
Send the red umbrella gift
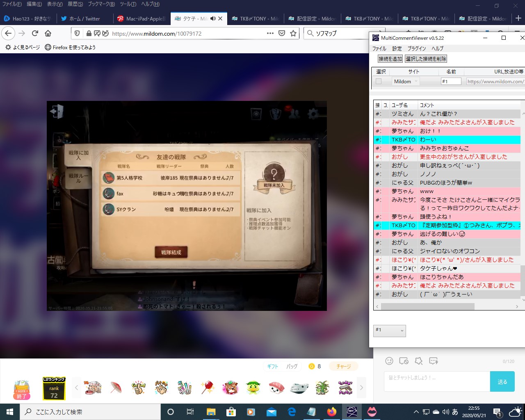116,387
